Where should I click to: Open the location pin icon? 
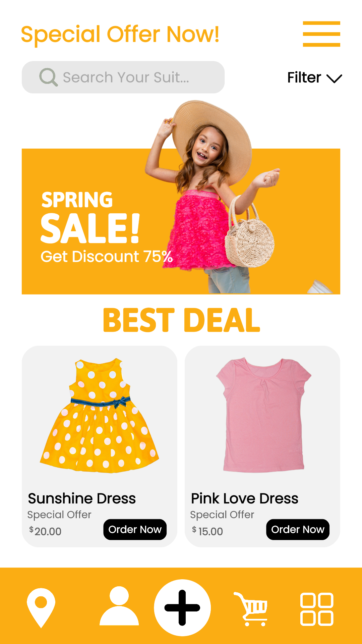41,608
